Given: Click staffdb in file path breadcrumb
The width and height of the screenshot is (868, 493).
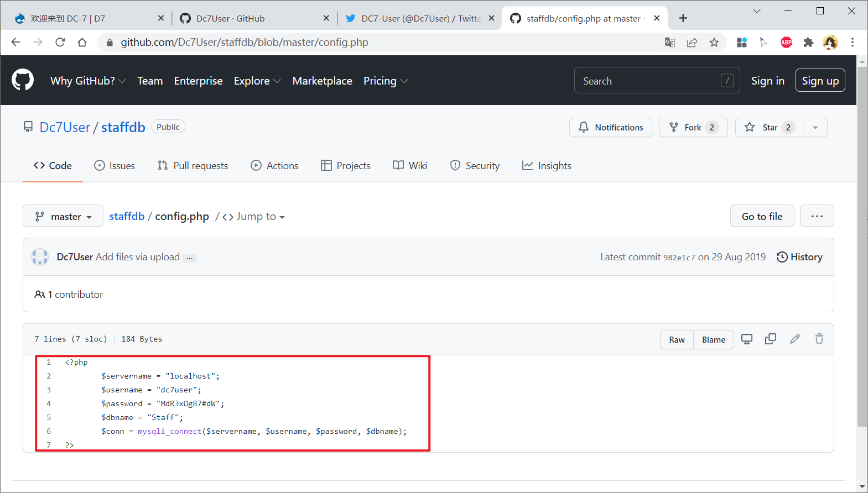Looking at the screenshot, I should pos(127,216).
